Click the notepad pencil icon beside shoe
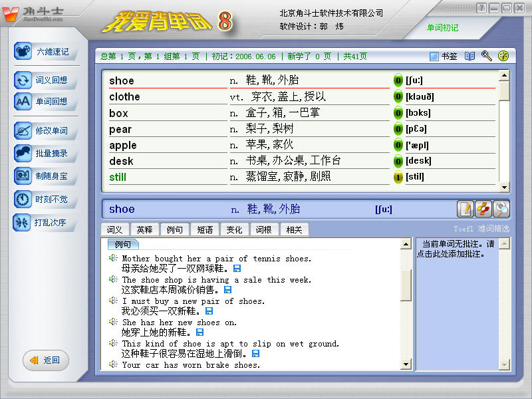Viewport: 532px width, 399px height. click(465, 209)
